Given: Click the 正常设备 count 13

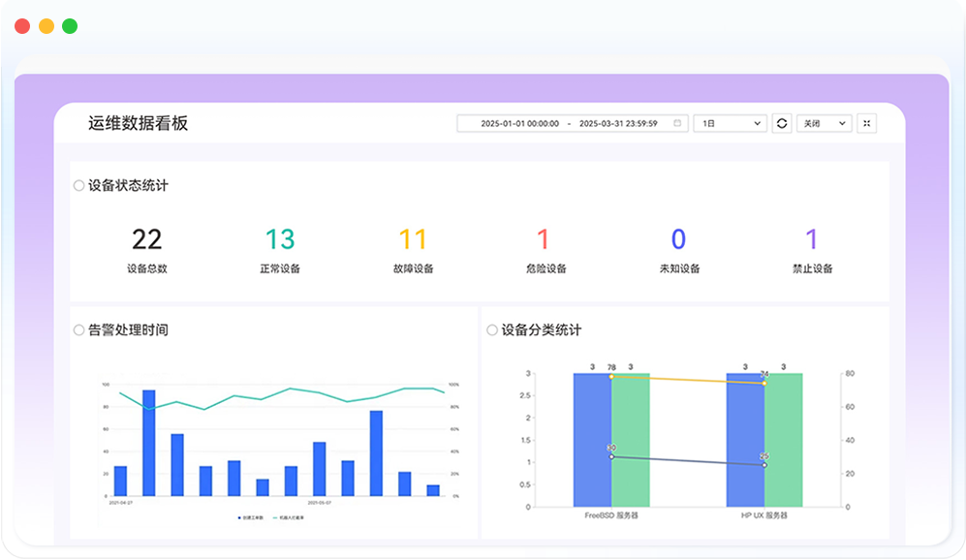Looking at the screenshot, I should click(x=279, y=239).
